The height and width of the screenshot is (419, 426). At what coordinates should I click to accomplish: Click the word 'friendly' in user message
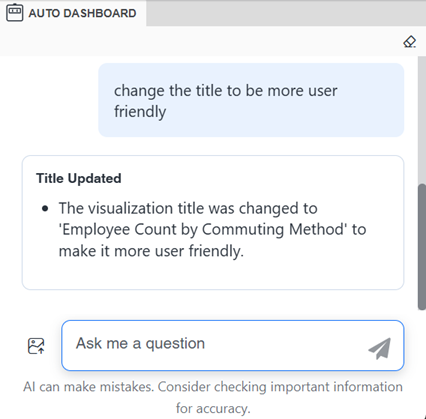point(140,112)
